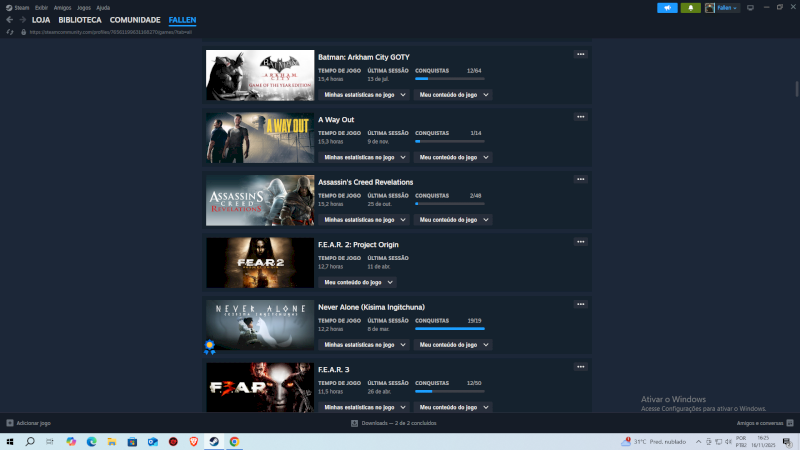Expand Minhas estatísticas no jogo for A Way Out

pos(364,157)
